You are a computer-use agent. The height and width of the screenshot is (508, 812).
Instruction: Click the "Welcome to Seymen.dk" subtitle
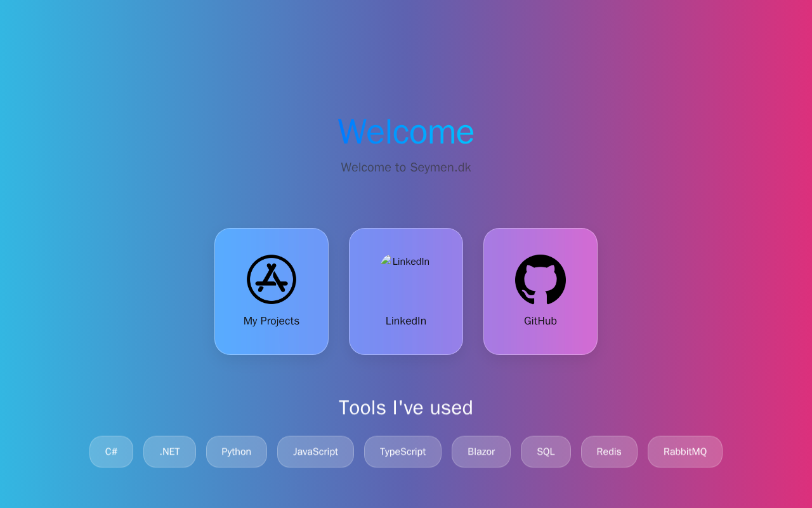tap(406, 168)
